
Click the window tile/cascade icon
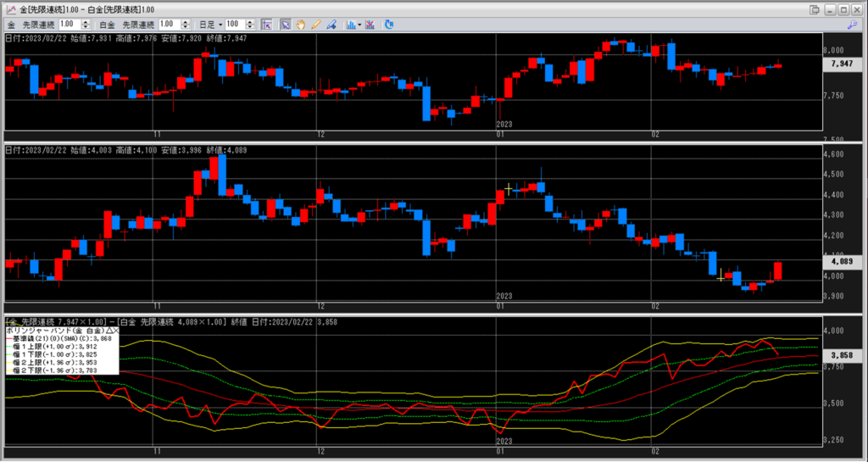tap(815, 9)
